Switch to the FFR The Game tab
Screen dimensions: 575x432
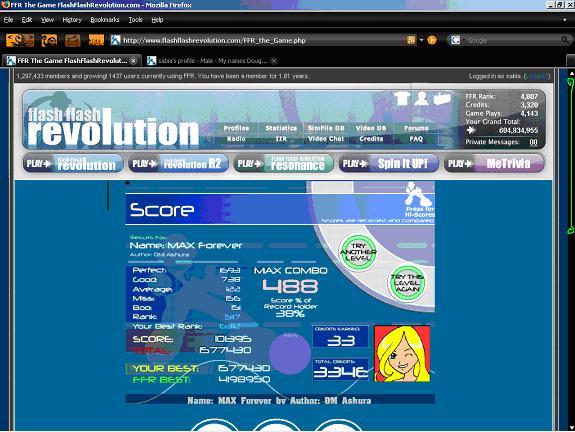coord(72,61)
